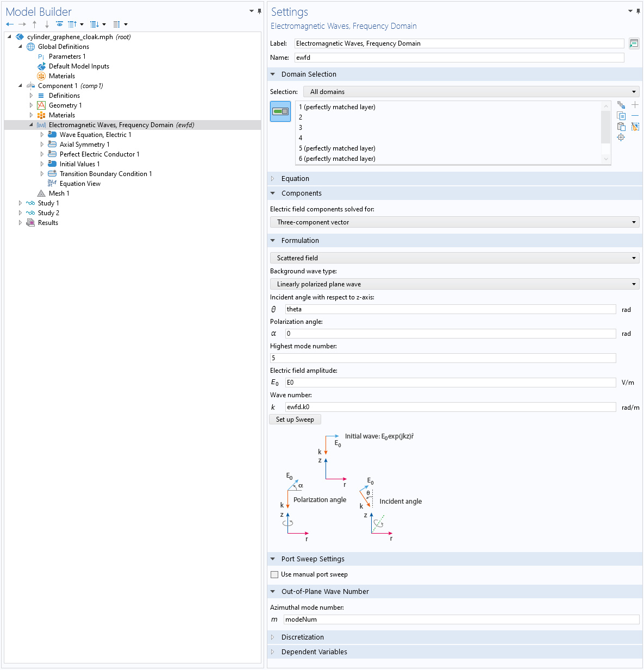
Task: Open the Settings panel options menu
Action: click(630, 11)
